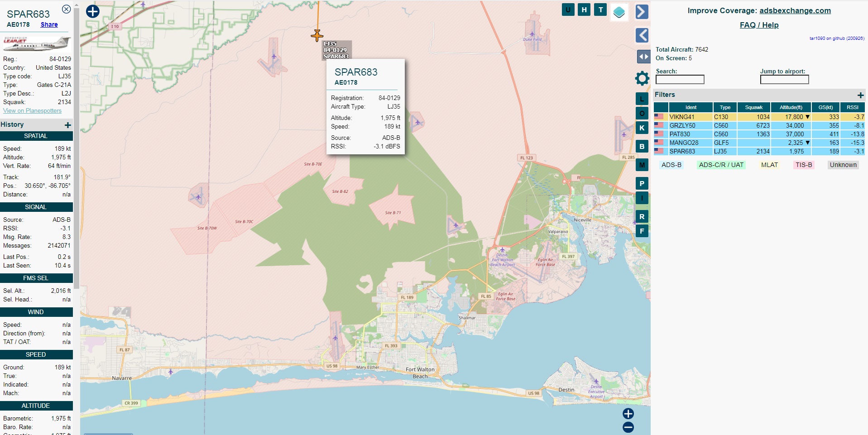Click the SPEED section header
The width and height of the screenshot is (868, 435).
pyautogui.click(x=36, y=354)
